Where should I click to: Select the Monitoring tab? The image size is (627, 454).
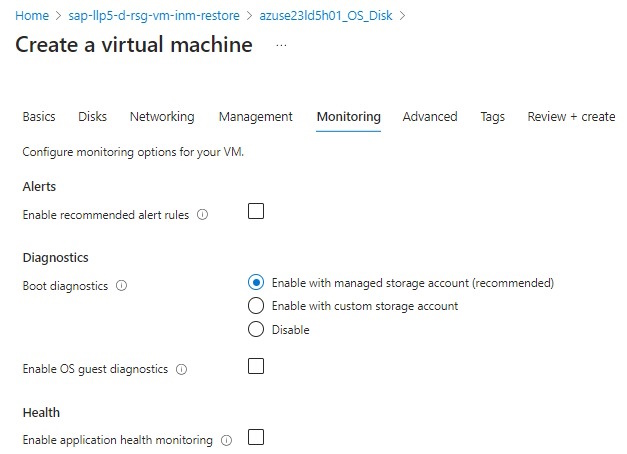point(349,117)
